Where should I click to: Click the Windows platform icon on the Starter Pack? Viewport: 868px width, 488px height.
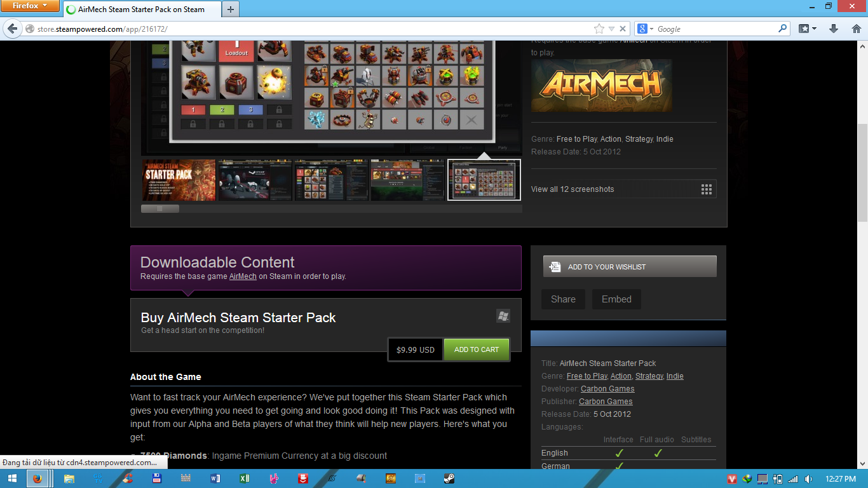[x=503, y=316]
